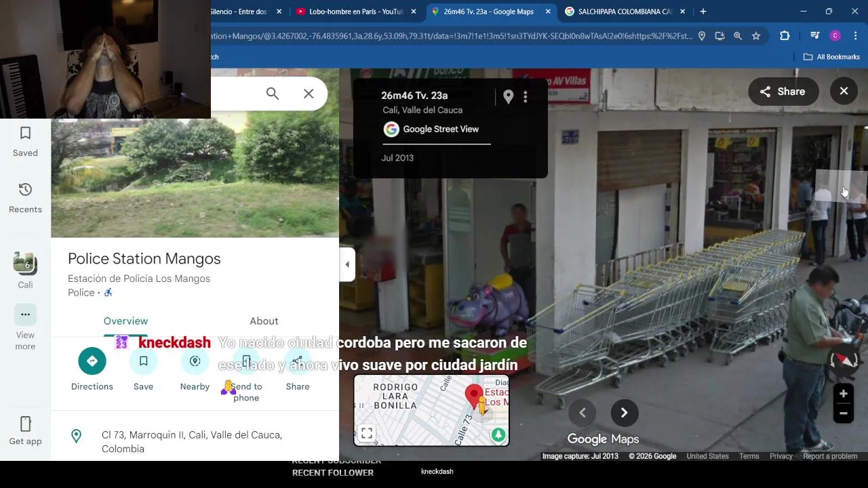Open the Privacy link
The image size is (868, 488).
(x=781, y=456)
